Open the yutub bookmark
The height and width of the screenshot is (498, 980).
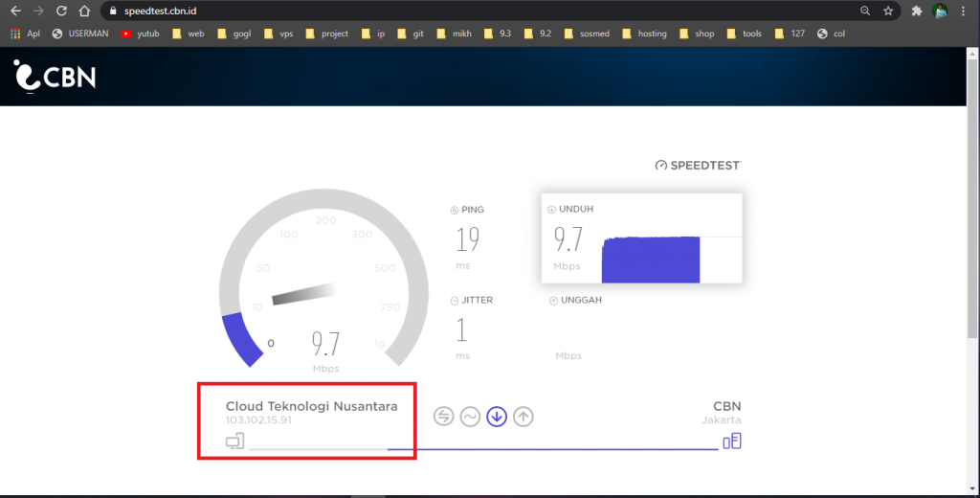pyautogui.click(x=140, y=34)
